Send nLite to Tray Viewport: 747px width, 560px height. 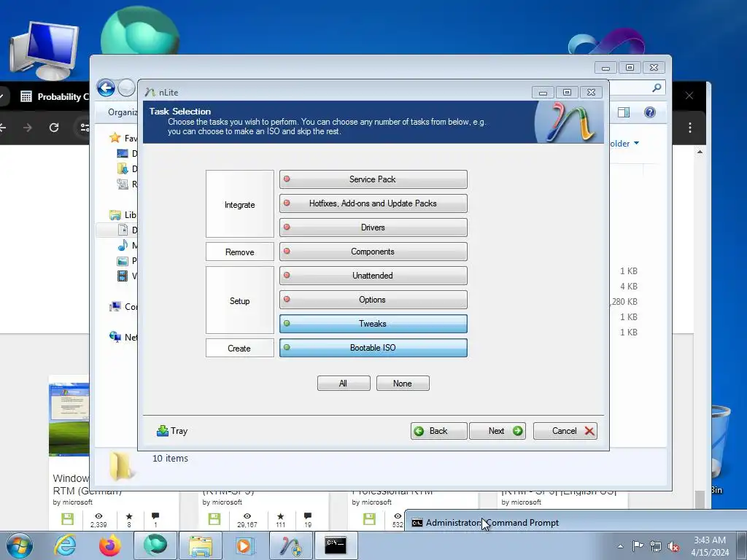pos(172,431)
